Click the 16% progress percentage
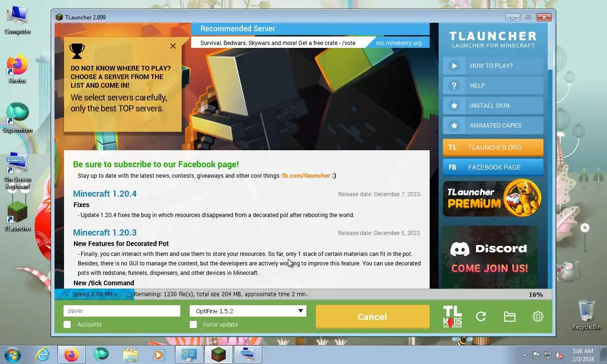This screenshot has width=607, height=364. pyautogui.click(x=536, y=295)
